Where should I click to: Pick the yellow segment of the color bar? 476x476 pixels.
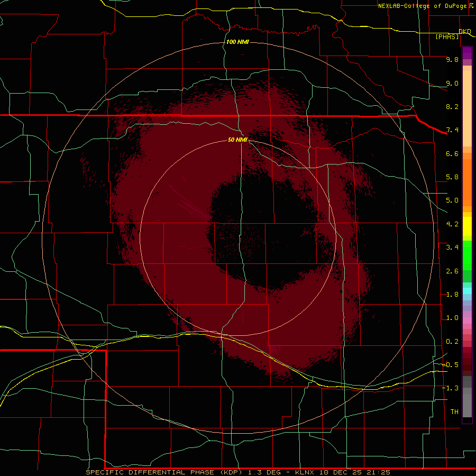[x=467, y=226]
